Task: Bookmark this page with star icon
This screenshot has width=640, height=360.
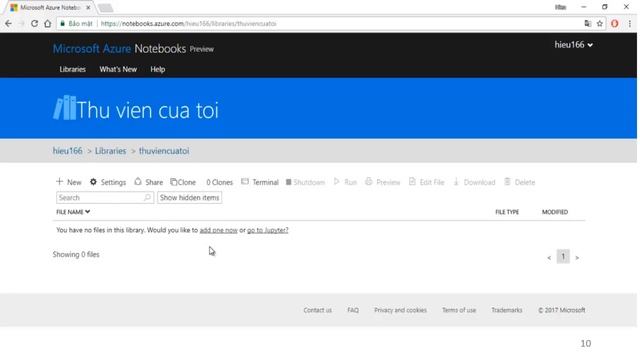Action: (x=600, y=24)
